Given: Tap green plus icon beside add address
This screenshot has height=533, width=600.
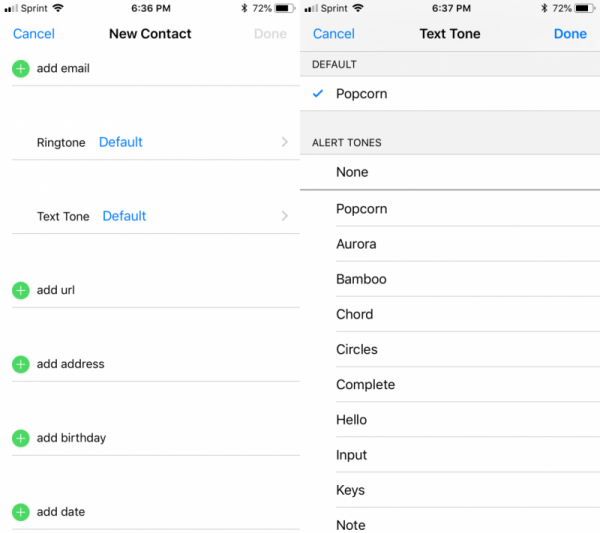Looking at the screenshot, I should 20,364.
